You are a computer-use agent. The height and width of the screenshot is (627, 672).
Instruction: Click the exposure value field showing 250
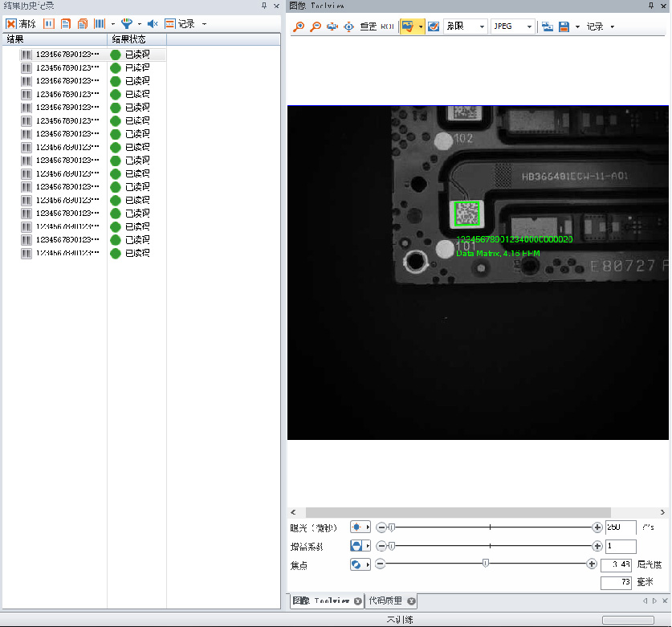point(621,527)
